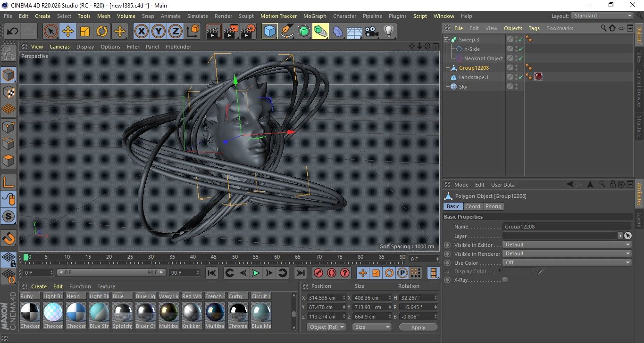
Task: Select the Chrome material thumbnail
Action: point(238,312)
